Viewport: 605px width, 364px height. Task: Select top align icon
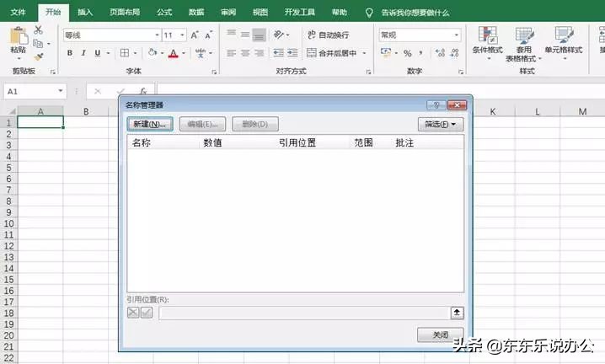pos(232,35)
